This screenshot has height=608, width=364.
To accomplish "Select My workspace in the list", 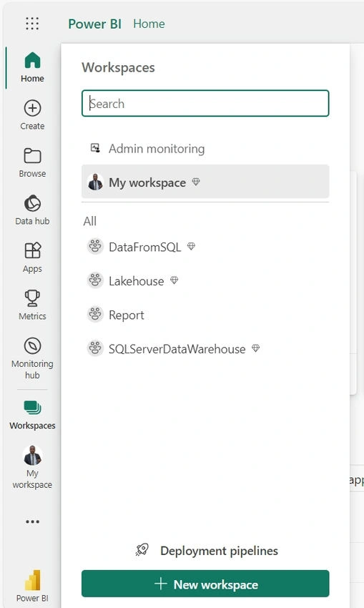I will tap(205, 182).
